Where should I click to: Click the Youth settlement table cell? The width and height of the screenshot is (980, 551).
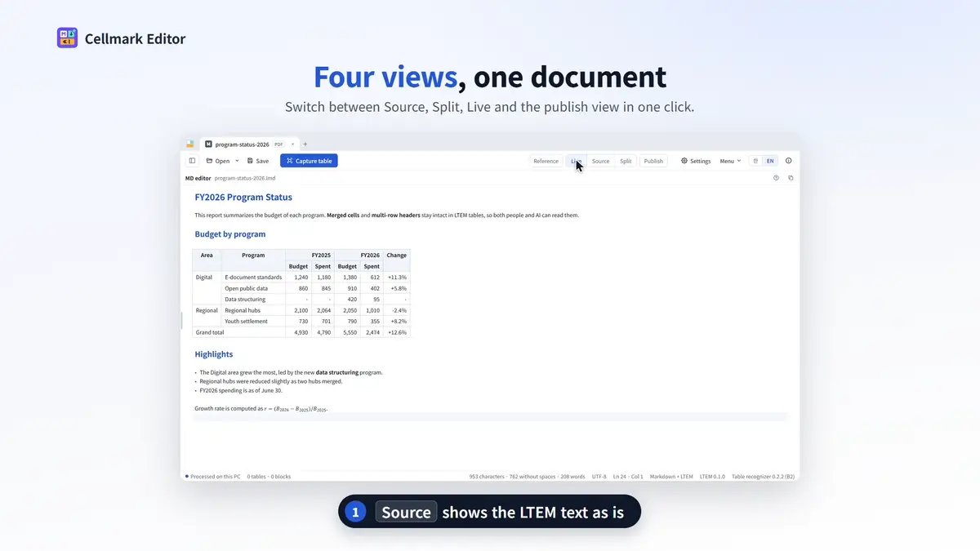pyautogui.click(x=253, y=322)
